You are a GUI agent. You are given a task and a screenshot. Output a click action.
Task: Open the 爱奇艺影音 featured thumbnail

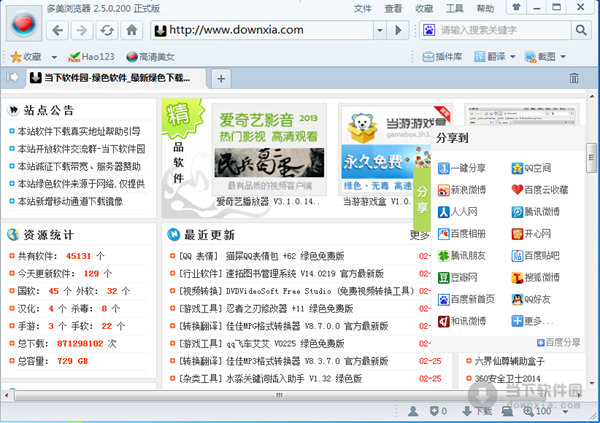click(269, 149)
